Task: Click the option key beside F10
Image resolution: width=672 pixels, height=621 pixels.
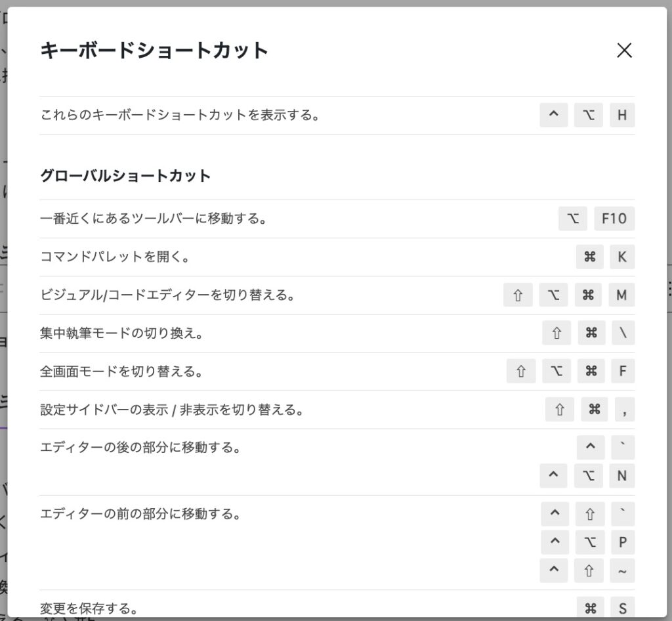Action: [x=573, y=219]
